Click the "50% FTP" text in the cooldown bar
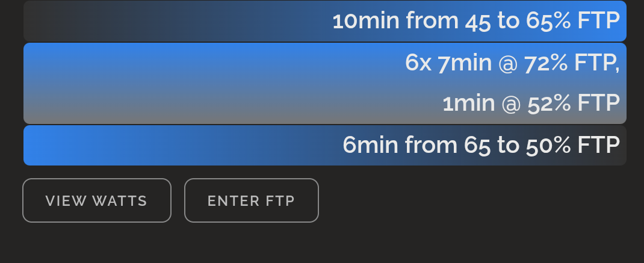The width and height of the screenshot is (644, 263). point(573,145)
